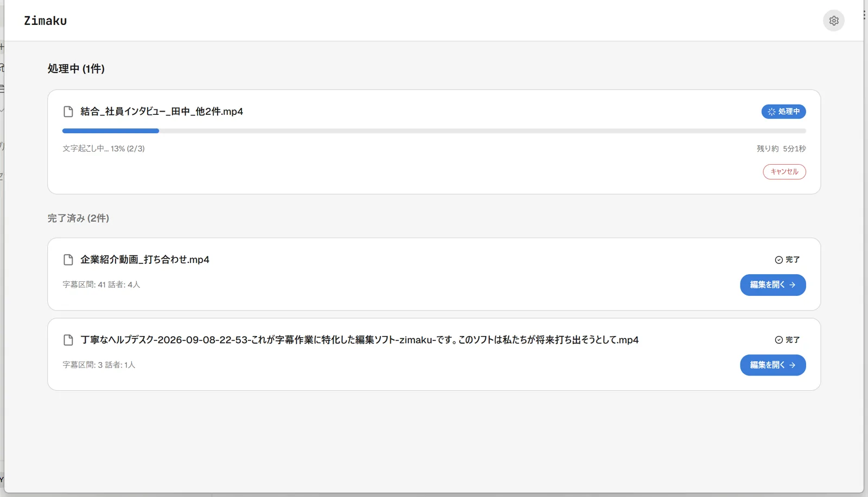Click file icon beside 企業紹介動画_打ち合わせ.mp4

point(68,260)
